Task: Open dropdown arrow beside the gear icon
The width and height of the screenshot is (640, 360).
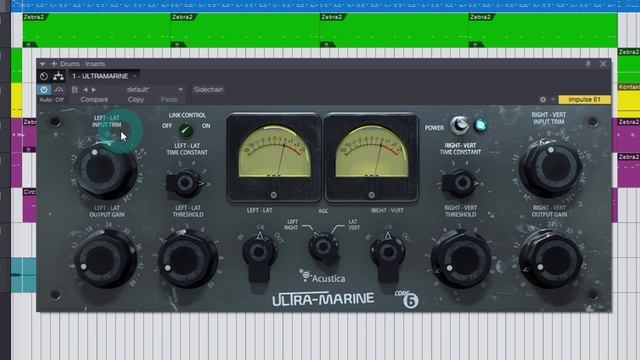Action: pyautogui.click(x=553, y=99)
